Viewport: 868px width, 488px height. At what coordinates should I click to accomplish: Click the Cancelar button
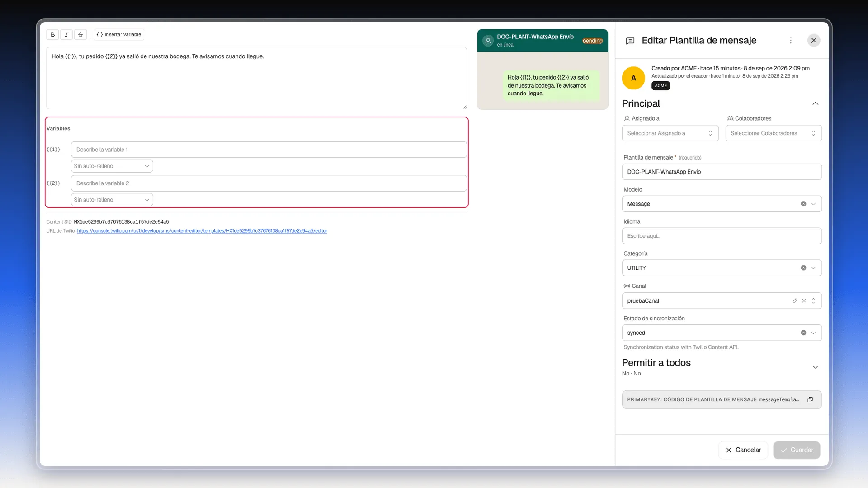(743, 450)
